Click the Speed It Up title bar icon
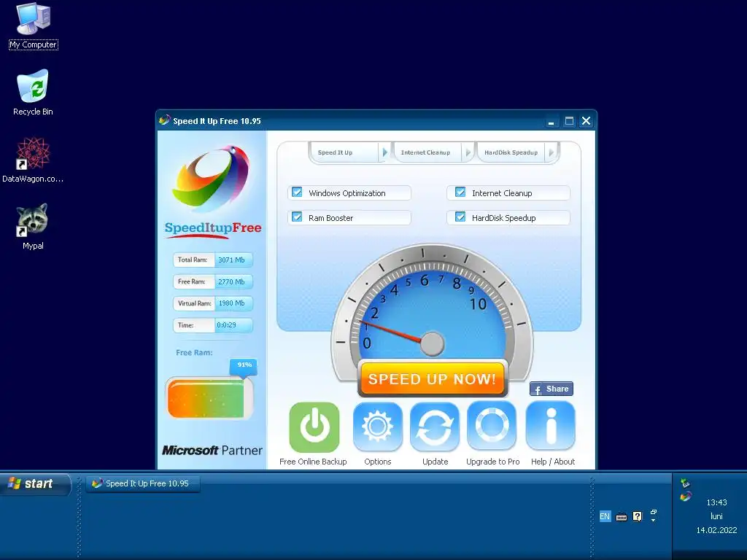Viewport: 747px width, 560px height. pos(164,120)
